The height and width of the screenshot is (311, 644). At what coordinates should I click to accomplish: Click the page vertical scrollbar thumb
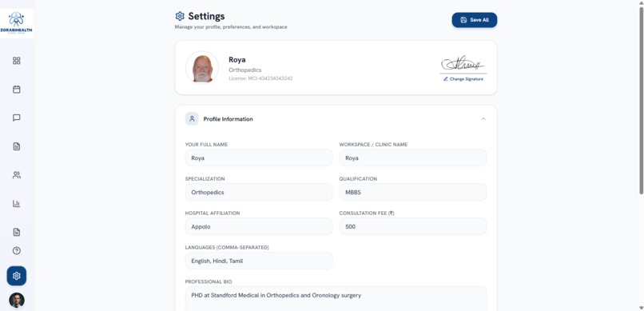click(641, 100)
